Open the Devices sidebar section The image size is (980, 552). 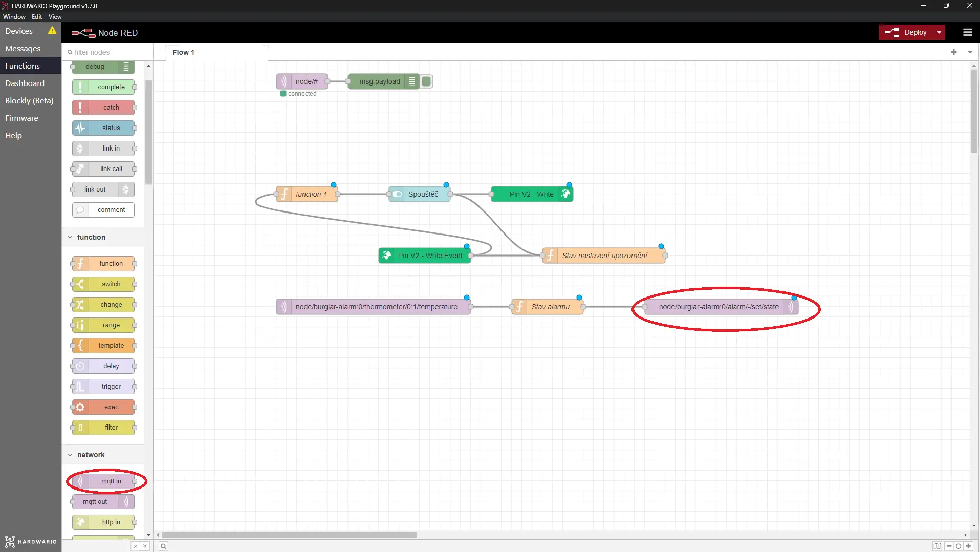tap(19, 31)
